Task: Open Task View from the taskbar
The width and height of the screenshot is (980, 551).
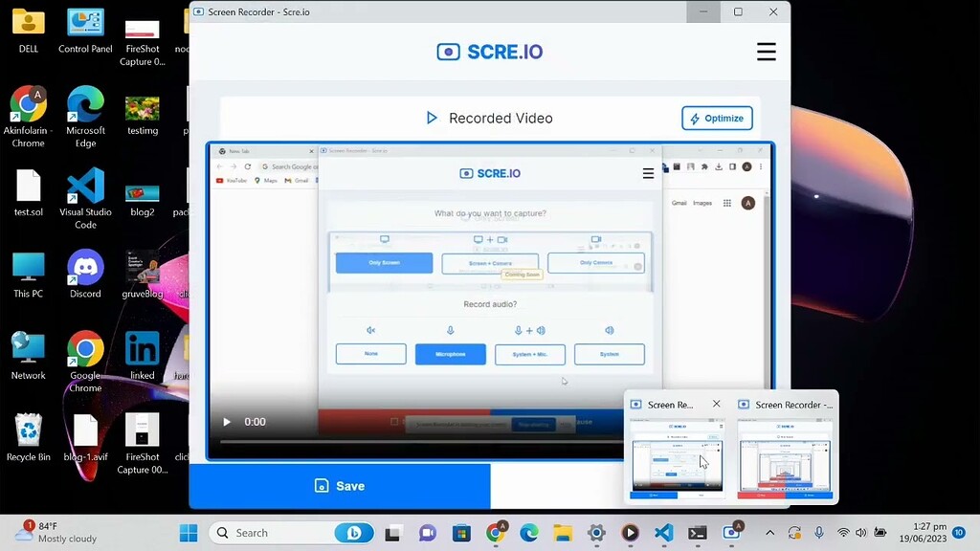Action: pos(393,533)
